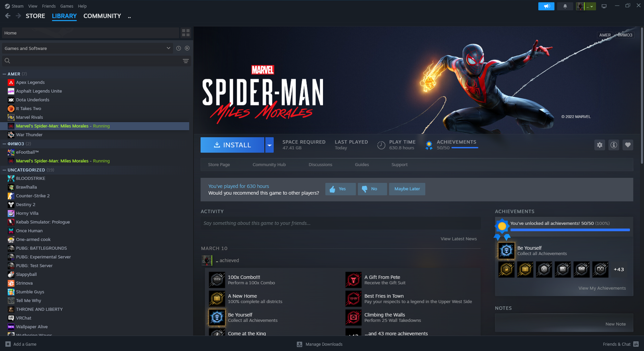The image size is (644, 351).
Task: Open Manage Downloads
Action: coord(319,344)
